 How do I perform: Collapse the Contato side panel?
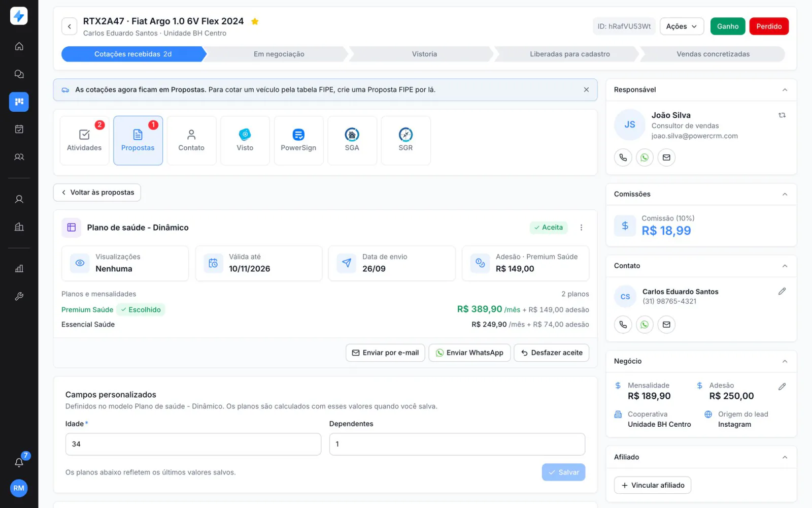click(x=785, y=266)
